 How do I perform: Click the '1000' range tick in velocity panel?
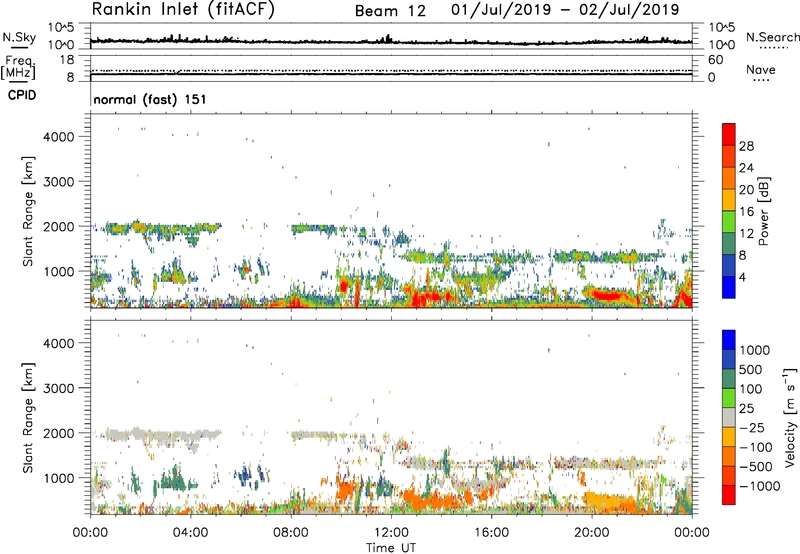tap(59, 478)
